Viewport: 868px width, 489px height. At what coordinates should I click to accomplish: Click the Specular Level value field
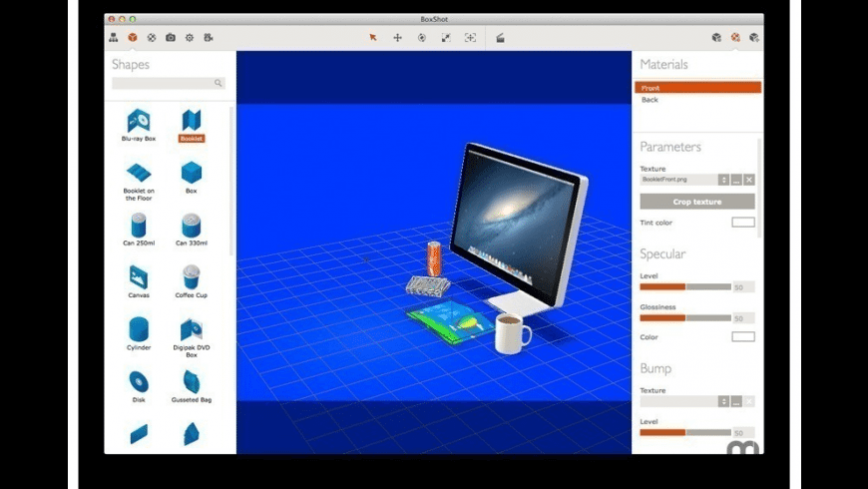point(744,286)
